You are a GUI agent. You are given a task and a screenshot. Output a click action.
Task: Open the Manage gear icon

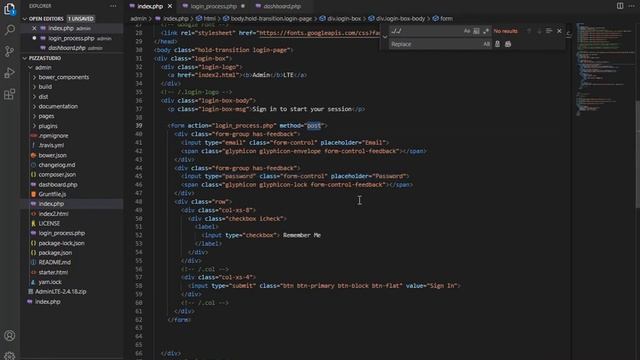[x=9, y=355]
